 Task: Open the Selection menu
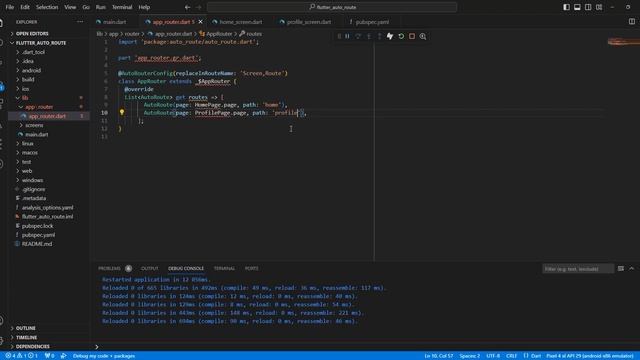pos(47,7)
